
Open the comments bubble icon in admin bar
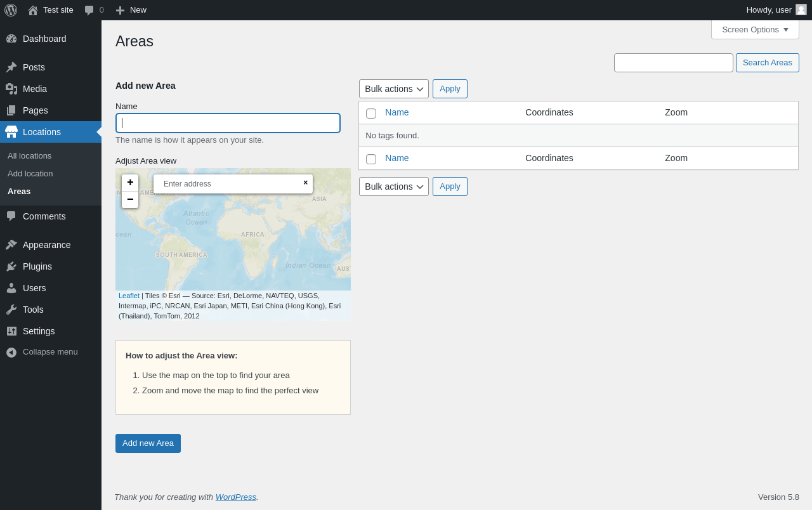pos(89,10)
